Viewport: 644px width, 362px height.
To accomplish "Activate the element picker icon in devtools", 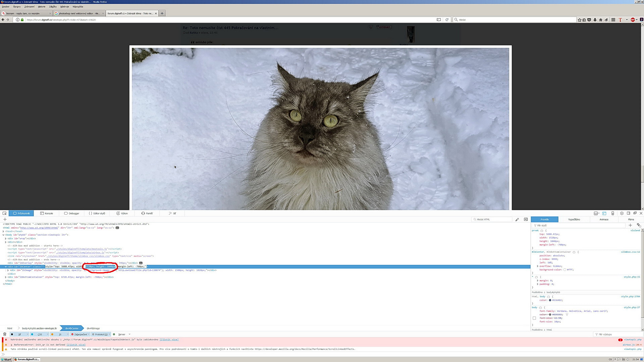I will click(x=4, y=213).
